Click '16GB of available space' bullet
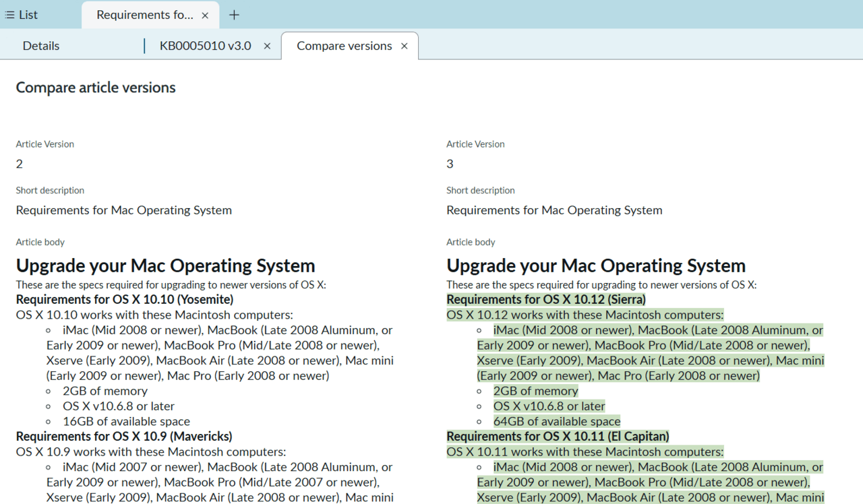Screen dimensions: 863x504 point(126,421)
